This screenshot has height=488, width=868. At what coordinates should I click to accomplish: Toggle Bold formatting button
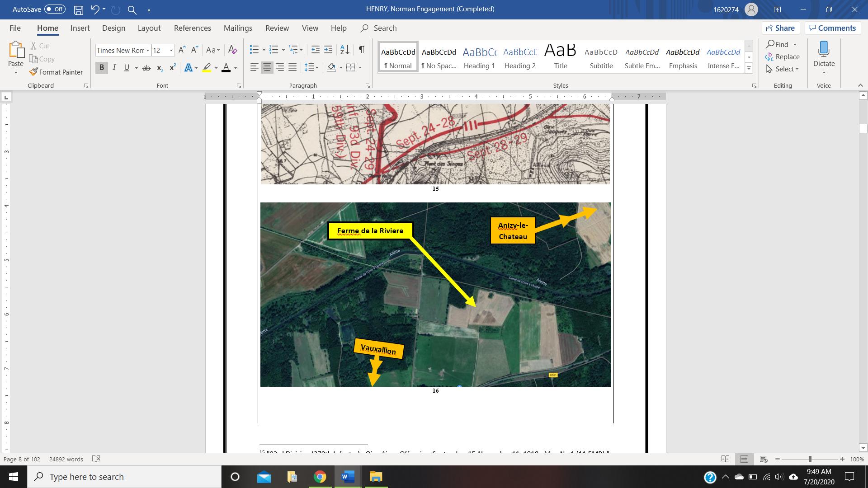pos(102,68)
